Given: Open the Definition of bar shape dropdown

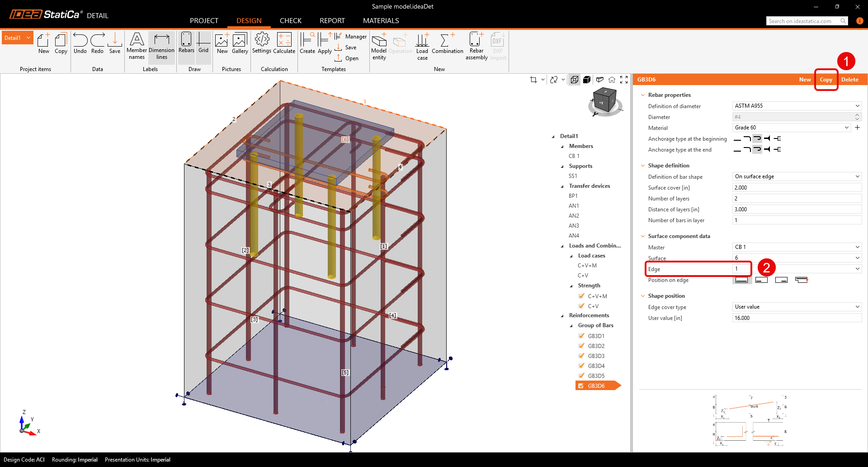Looking at the screenshot, I should coord(797,176).
